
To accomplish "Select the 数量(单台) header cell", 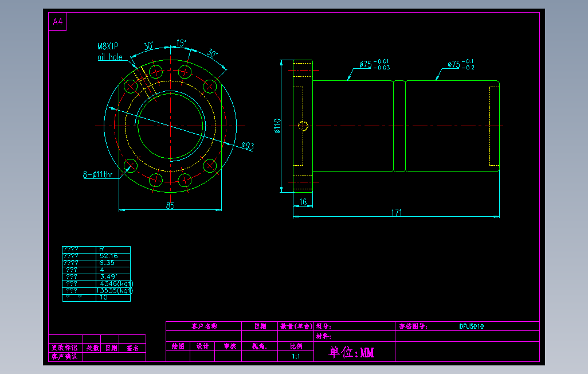I will click(x=296, y=326).
